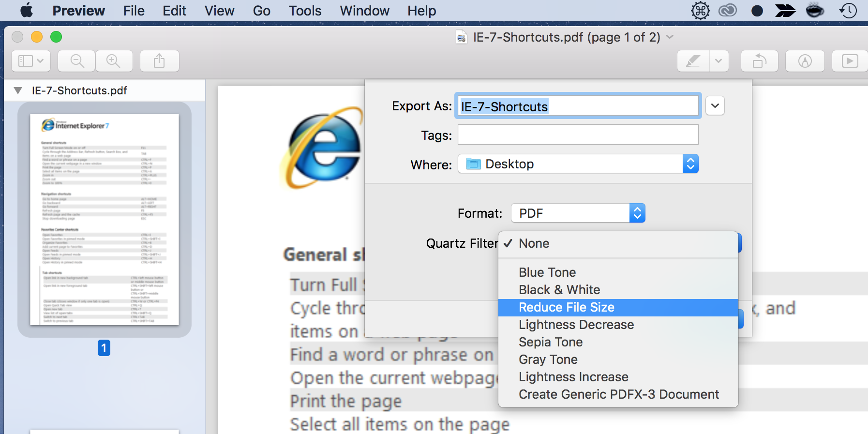
Task: Click the gear-shaped menu bar icon
Action: 700,11
